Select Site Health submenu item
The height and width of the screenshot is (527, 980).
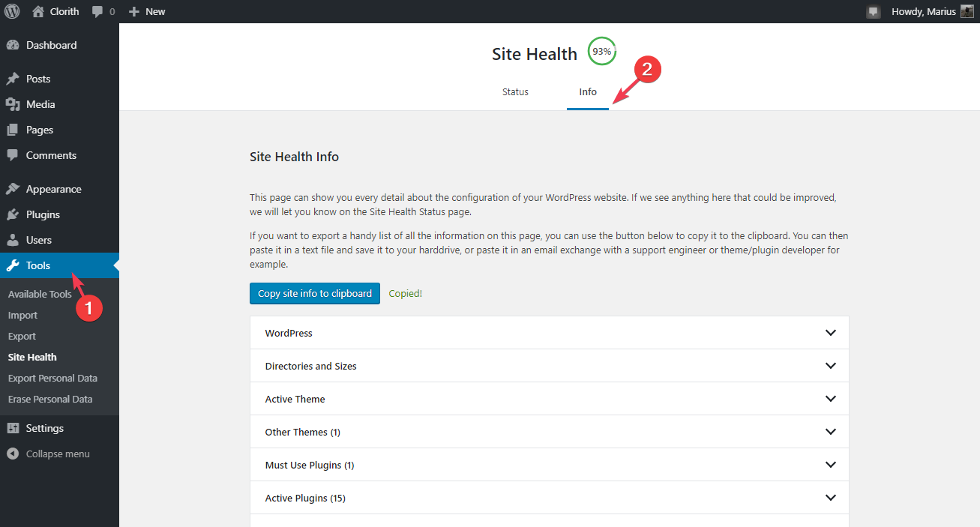coord(32,357)
